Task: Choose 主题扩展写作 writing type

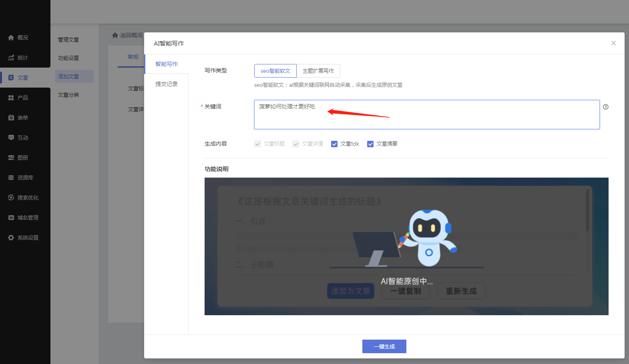Action: [318, 71]
